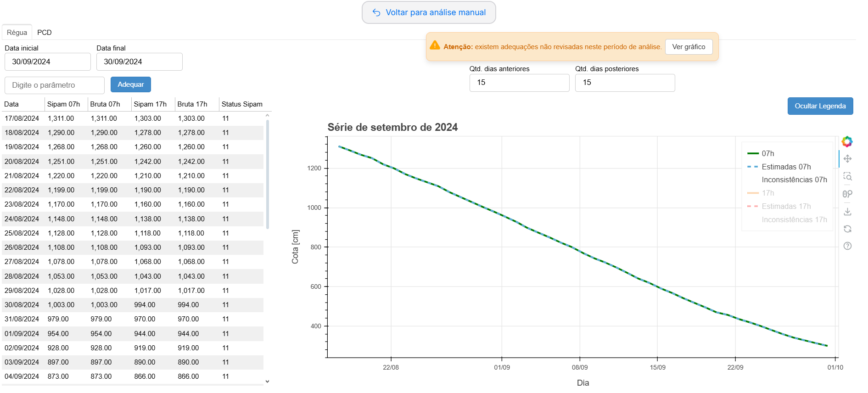Click the Ocultar Legenda button
This screenshot has width=868, height=393.
pyautogui.click(x=820, y=106)
